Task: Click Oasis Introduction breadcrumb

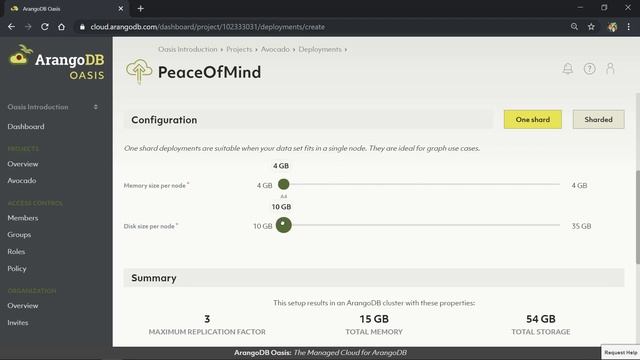Action: [188, 49]
